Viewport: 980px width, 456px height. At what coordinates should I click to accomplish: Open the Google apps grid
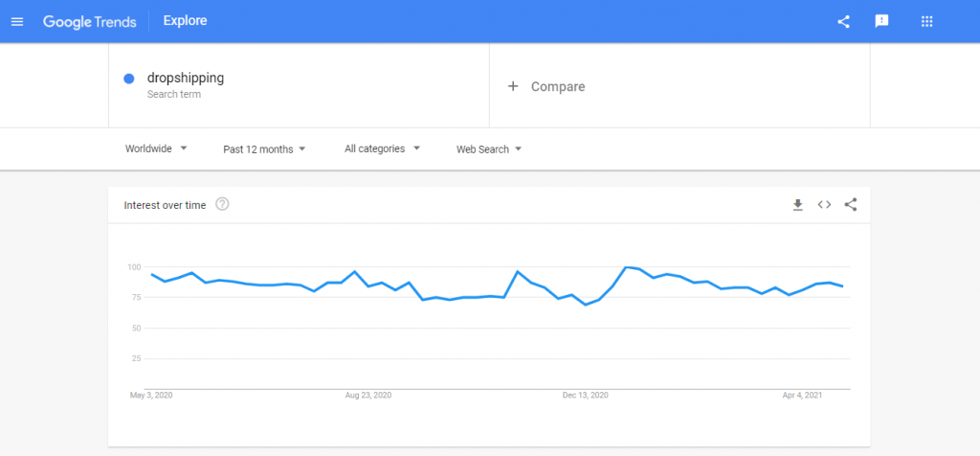click(926, 21)
